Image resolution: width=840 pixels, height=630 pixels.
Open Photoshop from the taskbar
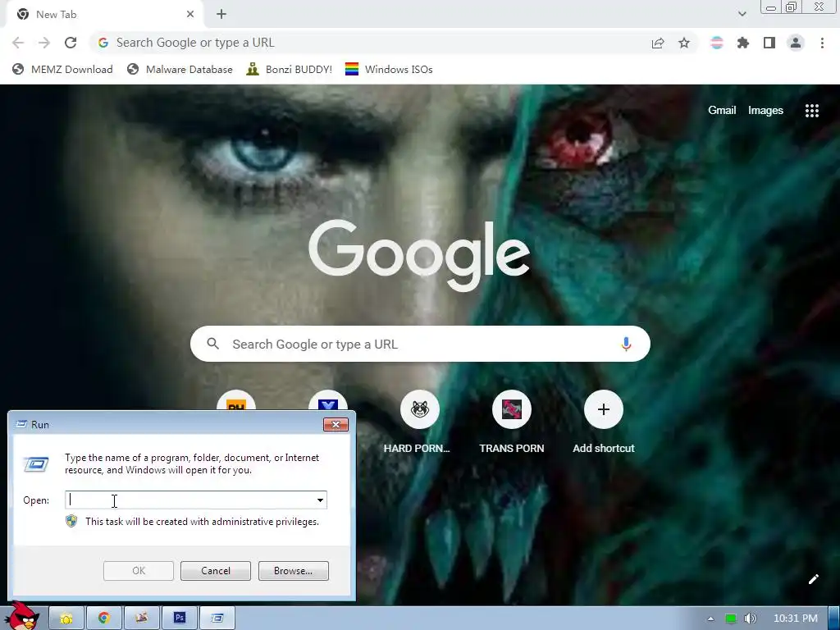[x=180, y=619]
